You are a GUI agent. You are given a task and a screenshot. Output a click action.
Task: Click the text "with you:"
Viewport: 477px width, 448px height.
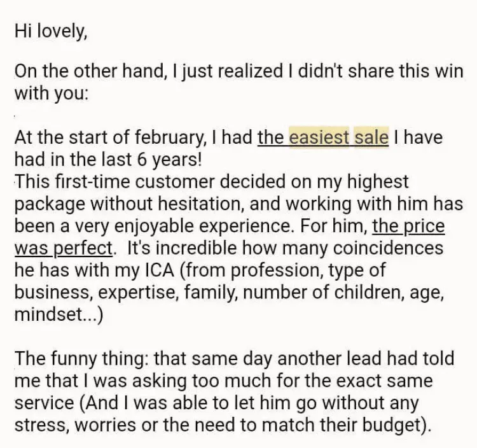(x=52, y=93)
